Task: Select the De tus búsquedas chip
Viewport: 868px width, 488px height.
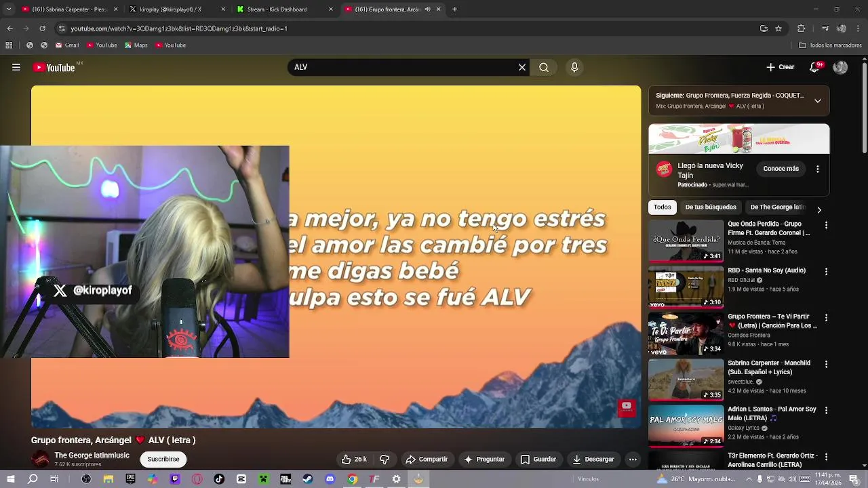Action: pyautogui.click(x=711, y=207)
